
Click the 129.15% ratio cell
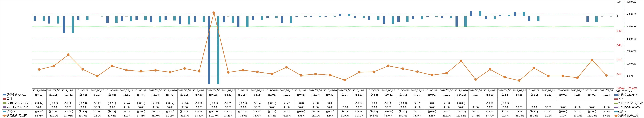[x=592, y=116]
